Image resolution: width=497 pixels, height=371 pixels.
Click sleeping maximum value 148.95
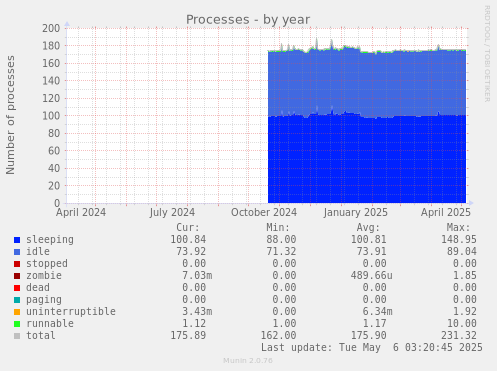459,240
